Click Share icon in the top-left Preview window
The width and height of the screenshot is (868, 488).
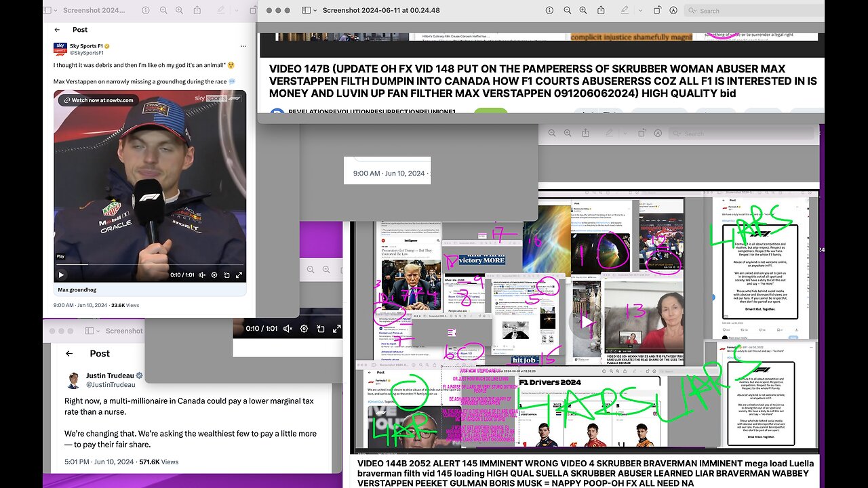197,10
